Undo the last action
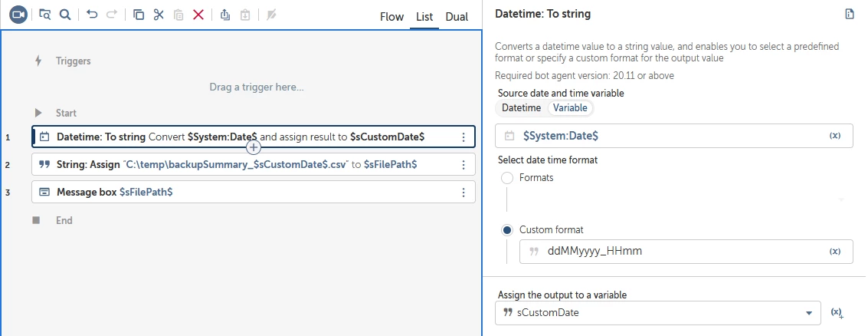This screenshot has height=336, width=868. 92,15
